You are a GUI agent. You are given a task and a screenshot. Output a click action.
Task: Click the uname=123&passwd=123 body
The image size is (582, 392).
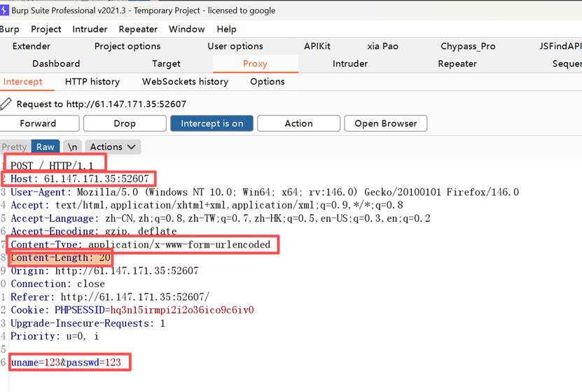(66, 363)
